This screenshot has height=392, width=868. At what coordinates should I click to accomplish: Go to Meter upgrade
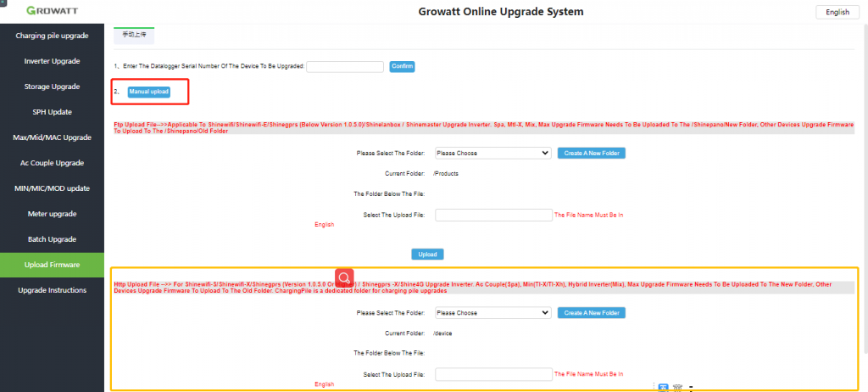(x=52, y=214)
